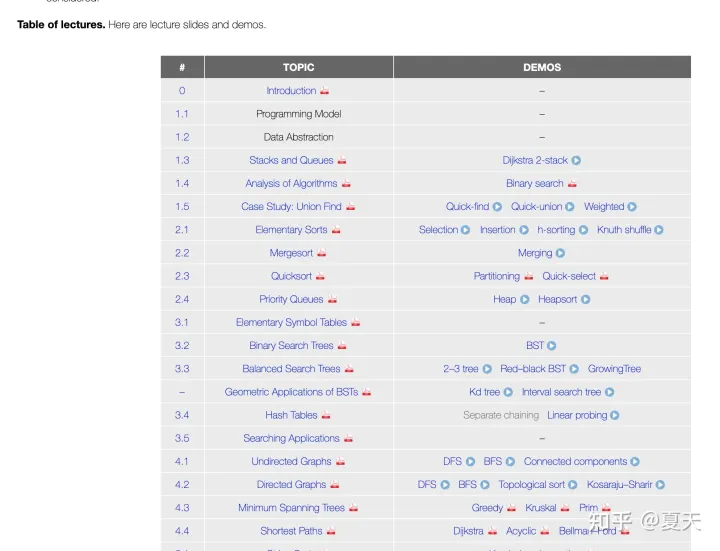Open the Mergesort slides PDF icon
Viewport: 720px width, 551px height.
click(x=321, y=253)
